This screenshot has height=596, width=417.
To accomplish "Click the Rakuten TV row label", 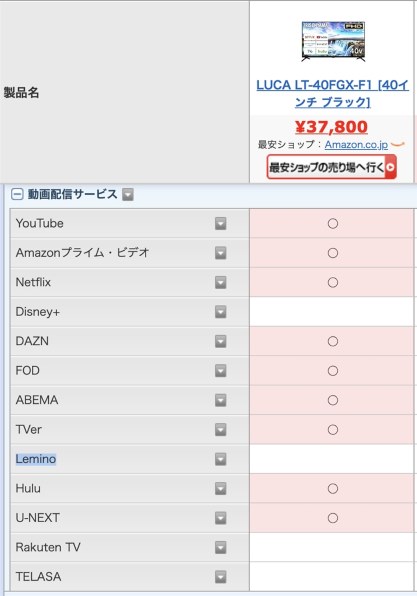I will pyautogui.click(x=48, y=547).
